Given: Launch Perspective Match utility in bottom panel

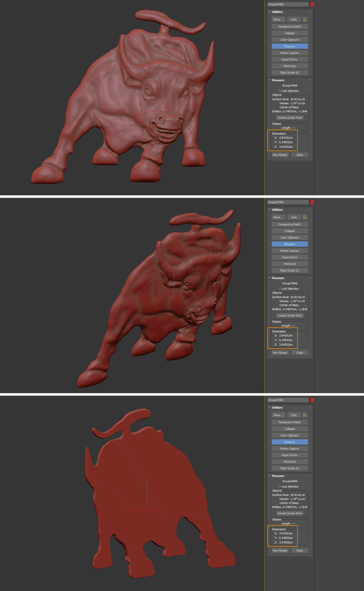Looking at the screenshot, I should pos(290,422).
